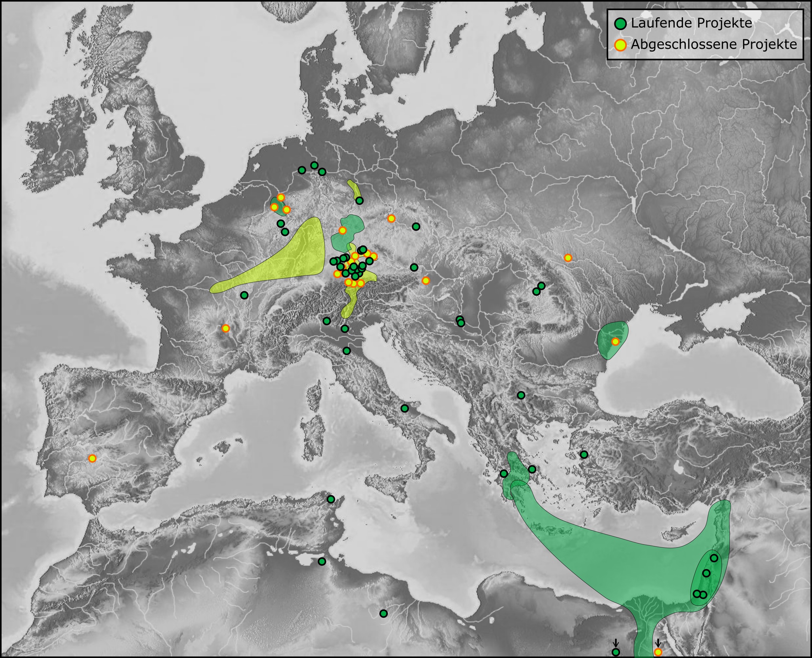The image size is (812, 658).
Task: Select the yellow marker below the right bottom arrow
Action: [x=658, y=652]
